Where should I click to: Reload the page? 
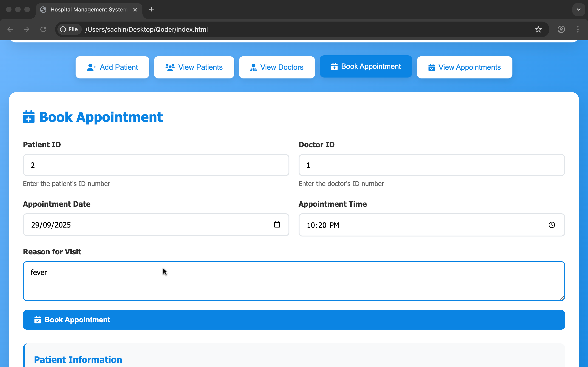43,29
